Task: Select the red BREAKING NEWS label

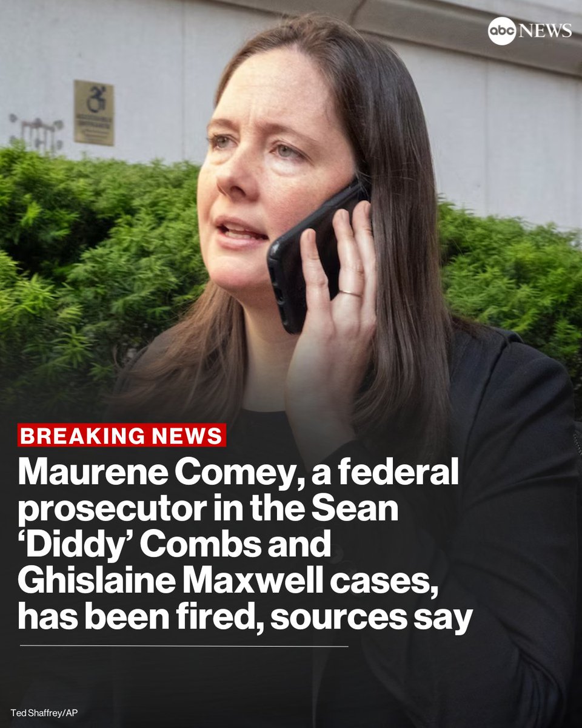Action: click(x=122, y=435)
